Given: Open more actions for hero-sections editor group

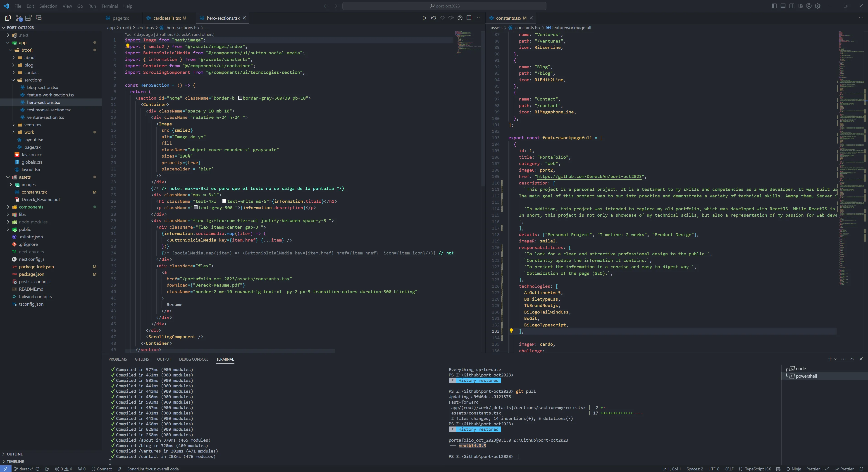Looking at the screenshot, I should coord(477,18).
